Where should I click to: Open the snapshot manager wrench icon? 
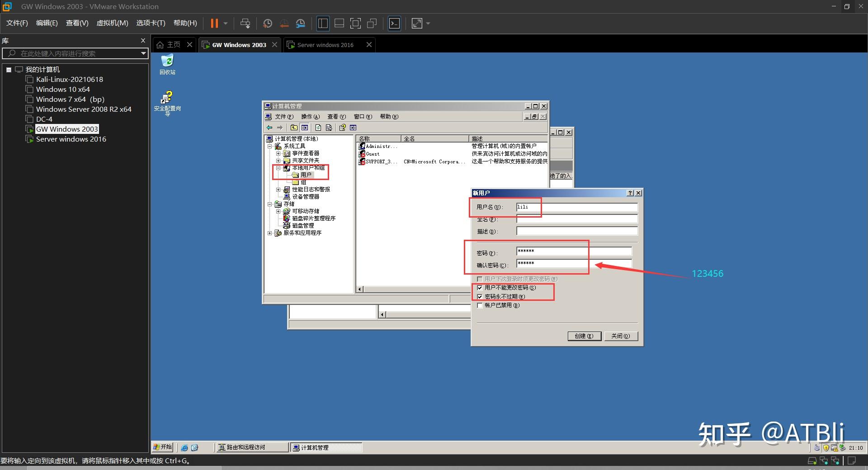click(301, 23)
